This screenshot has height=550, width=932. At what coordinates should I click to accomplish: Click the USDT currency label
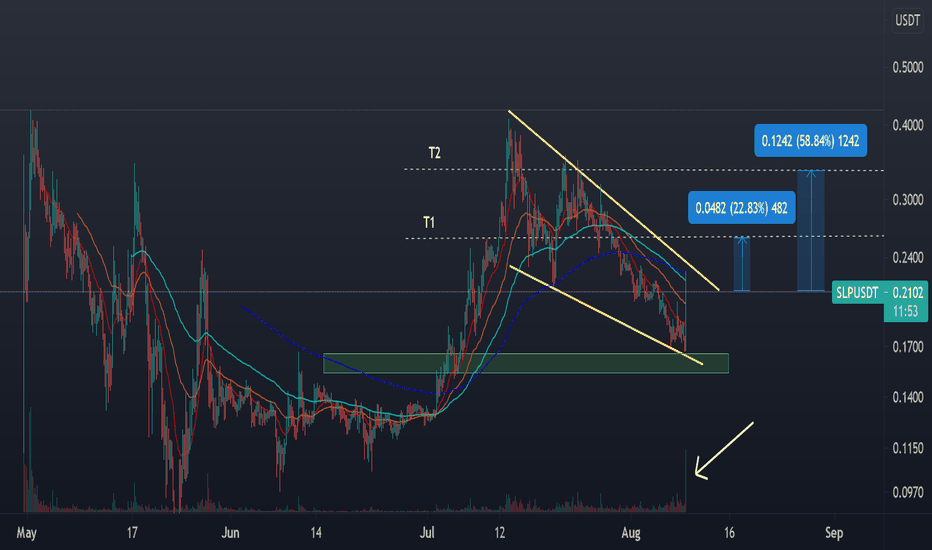(x=907, y=21)
